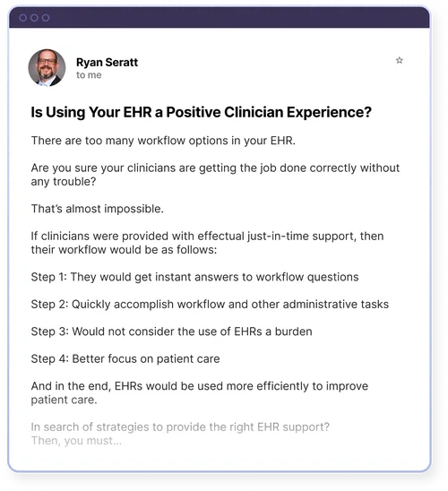Click the faded "In search of strategies" line
The width and height of the screenshot is (448, 491).
[x=180, y=427]
